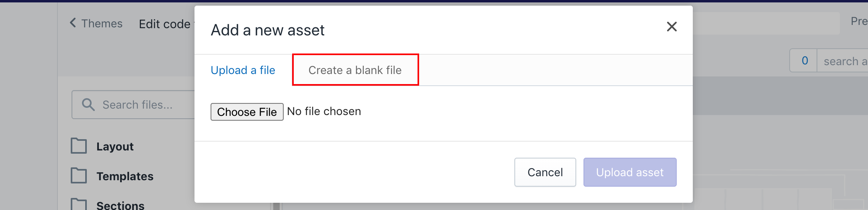Select the Upload a file tab
Screen dimensions: 868x210
(243, 70)
